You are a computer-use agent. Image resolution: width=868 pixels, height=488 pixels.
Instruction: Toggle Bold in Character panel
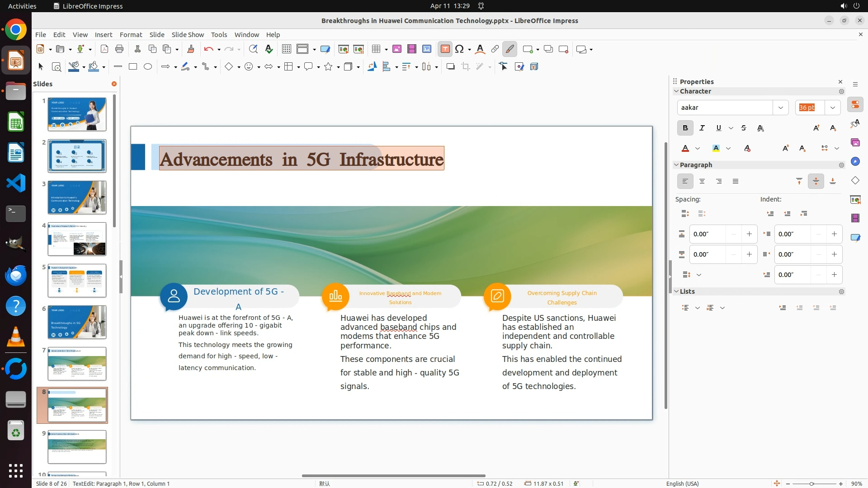(x=685, y=128)
